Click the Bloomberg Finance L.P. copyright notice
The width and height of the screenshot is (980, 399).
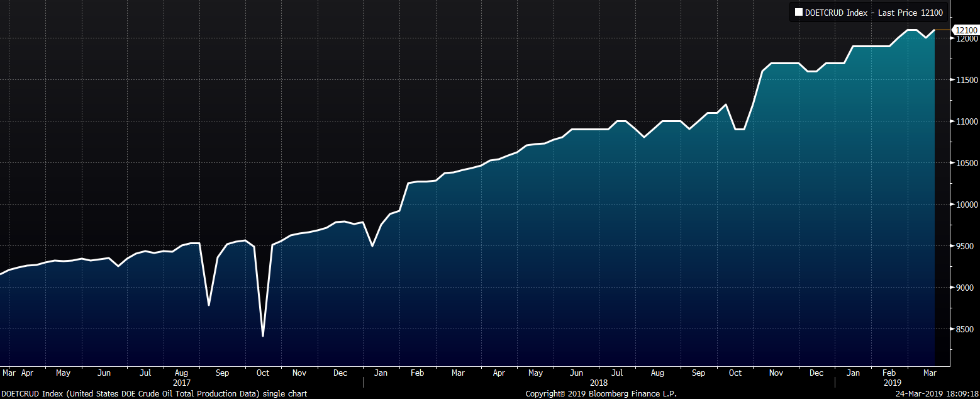click(601, 393)
